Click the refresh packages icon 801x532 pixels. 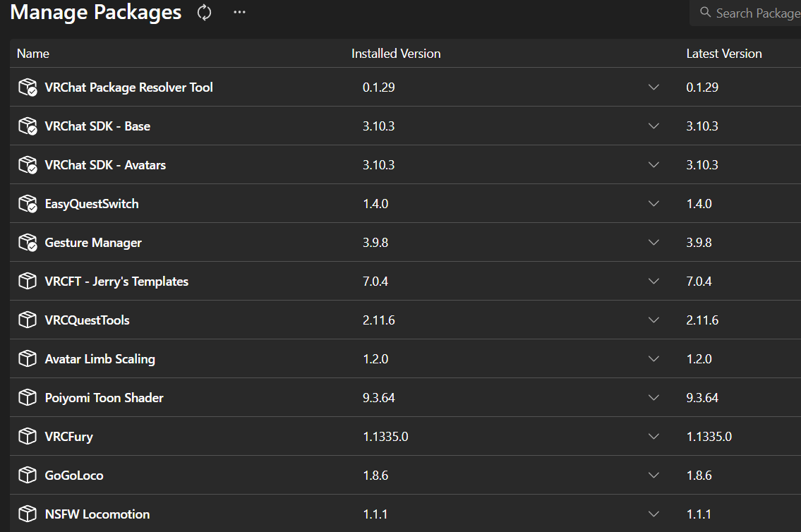point(205,13)
